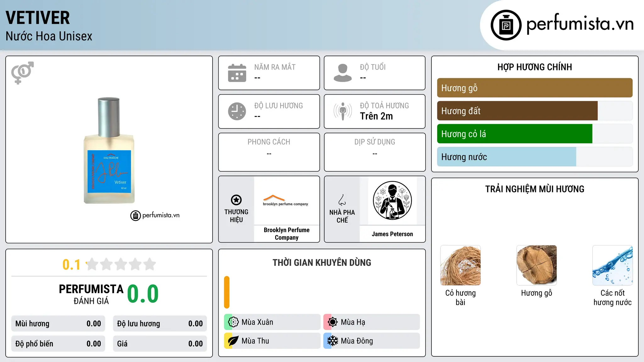Viewport: 644px width, 362px height.
Task: Click the calendar icon for launch year
Action: (x=237, y=73)
